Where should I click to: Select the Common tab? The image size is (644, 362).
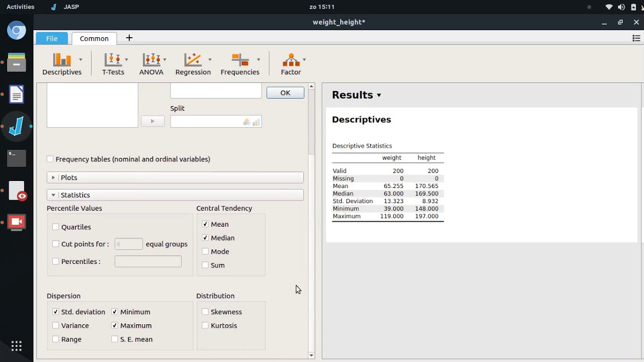[x=94, y=38]
